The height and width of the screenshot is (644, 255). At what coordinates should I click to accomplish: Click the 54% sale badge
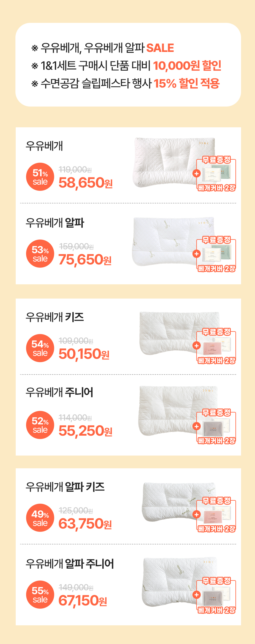(x=40, y=348)
